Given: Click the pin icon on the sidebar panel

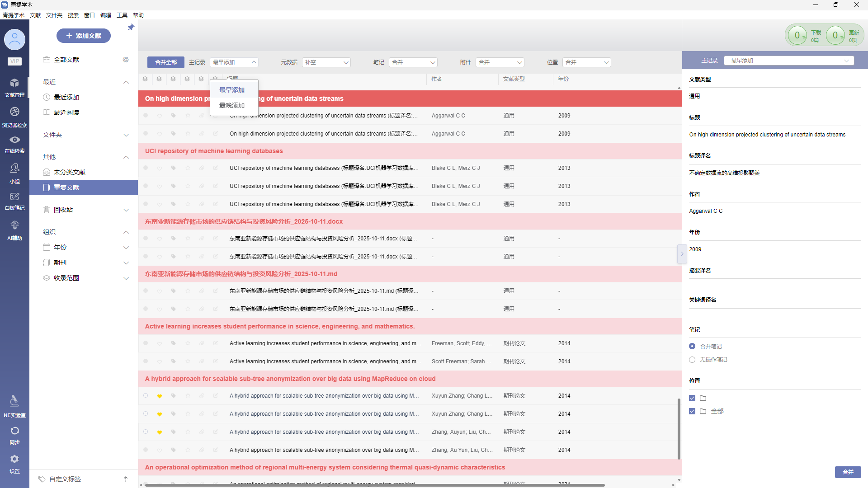Looking at the screenshot, I should click(x=131, y=28).
